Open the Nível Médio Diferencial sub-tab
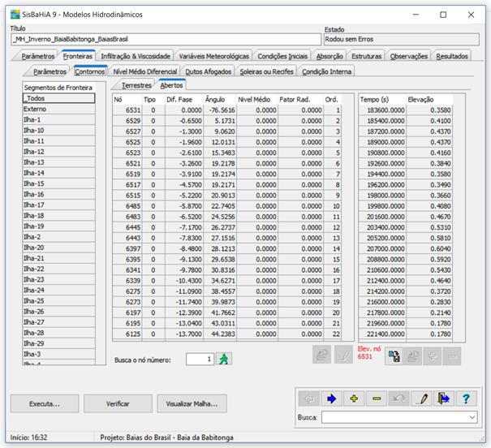 pyautogui.click(x=145, y=71)
